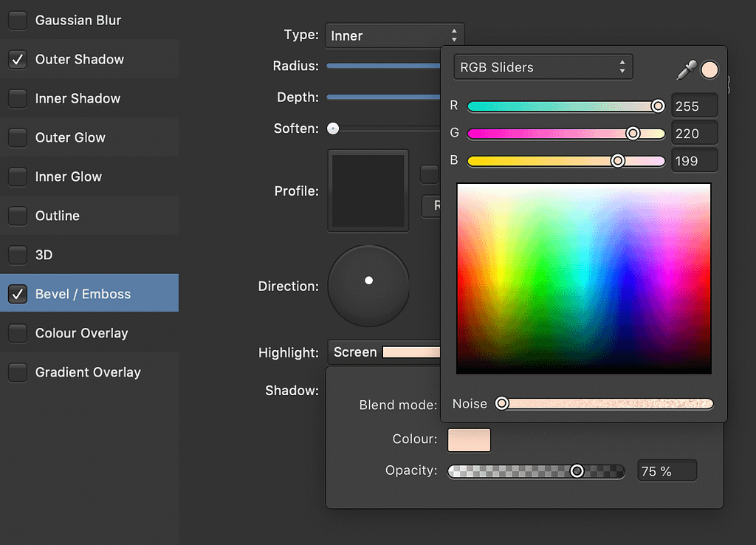Click the Direction dial control
The image size is (756, 545).
click(368, 286)
